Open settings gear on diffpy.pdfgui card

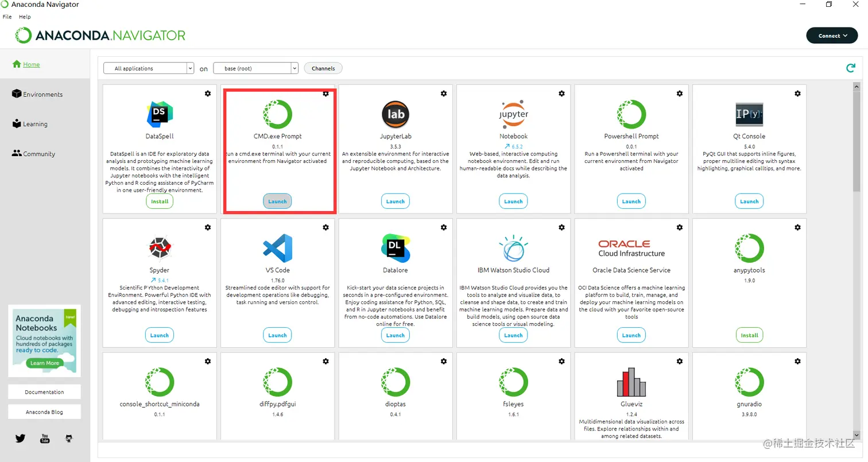pos(325,361)
